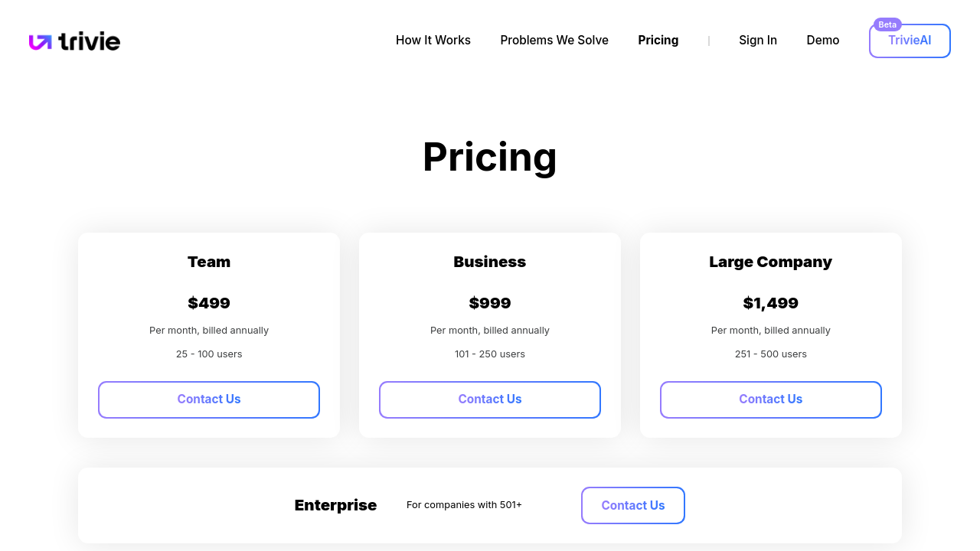Click the Business plan title
980x551 pixels.
click(x=490, y=262)
